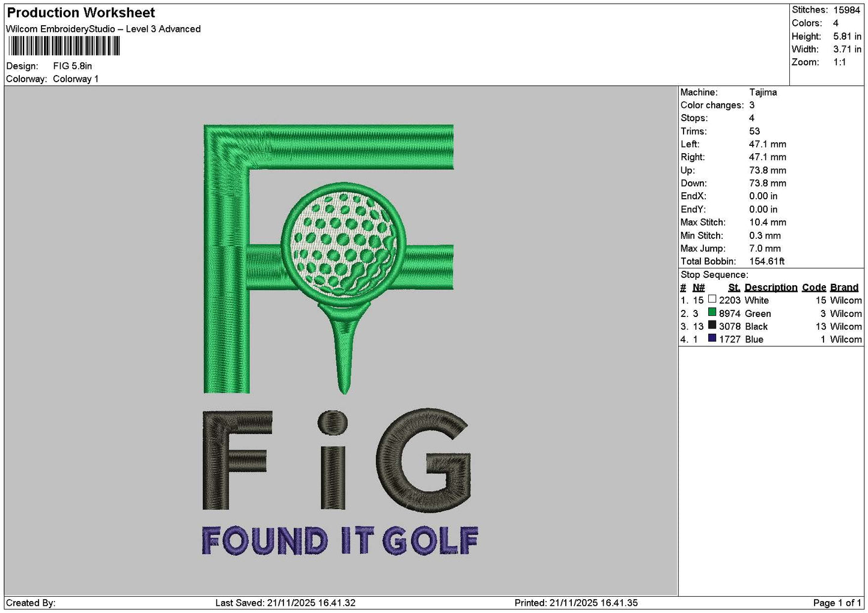The image size is (868, 613).
Task: Click 'Wilcom EmbroideryStudio – Level 3 Advanced' text
Action: (x=103, y=29)
